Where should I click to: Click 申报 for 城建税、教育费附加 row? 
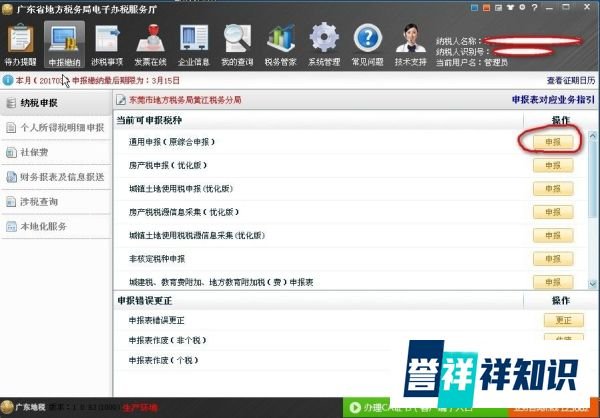(x=553, y=282)
